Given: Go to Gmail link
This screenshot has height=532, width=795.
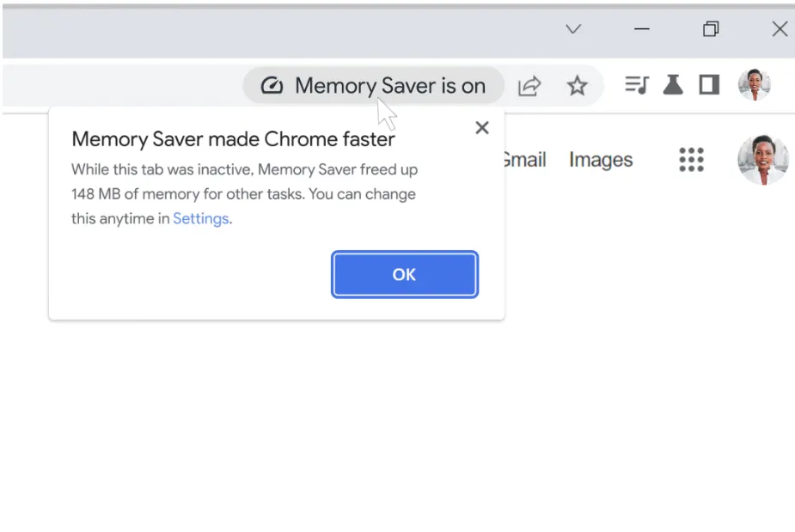Looking at the screenshot, I should [x=524, y=160].
